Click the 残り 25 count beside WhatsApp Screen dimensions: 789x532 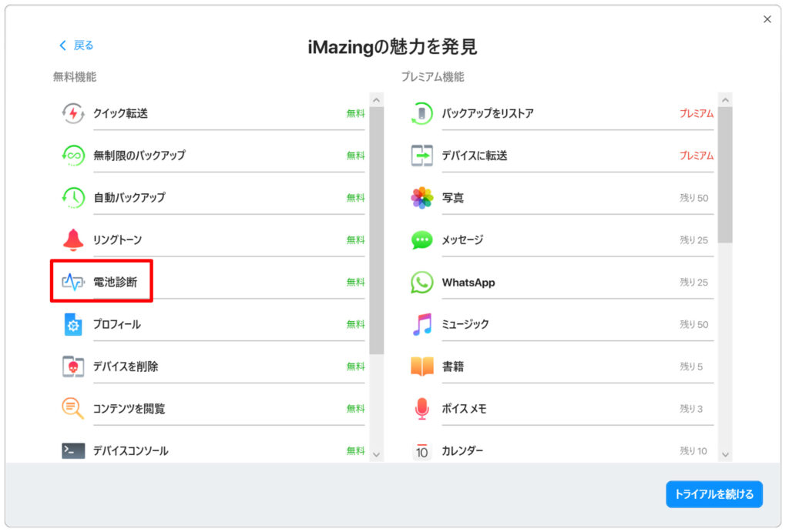click(x=694, y=283)
